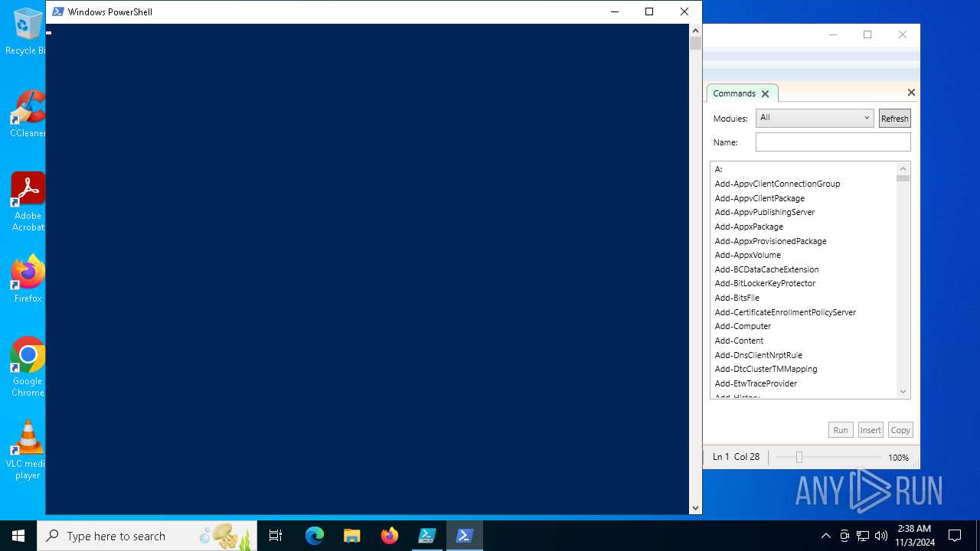
Task: Click the Insert button
Action: click(x=871, y=430)
